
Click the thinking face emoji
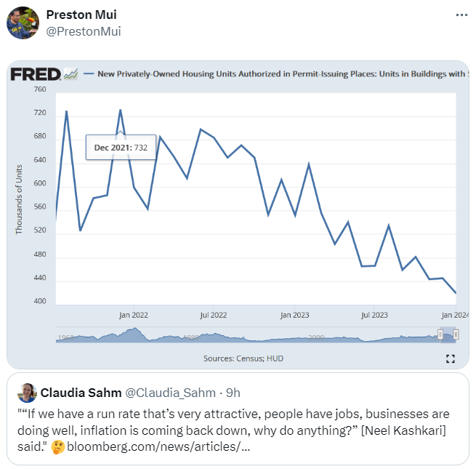pyautogui.click(x=56, y=444)
